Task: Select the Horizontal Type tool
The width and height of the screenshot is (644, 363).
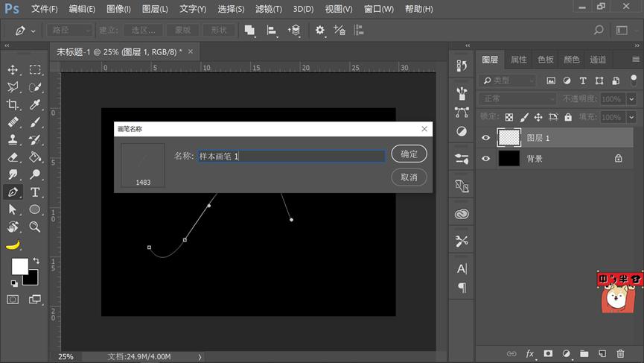Action: (x=35, y=192)
